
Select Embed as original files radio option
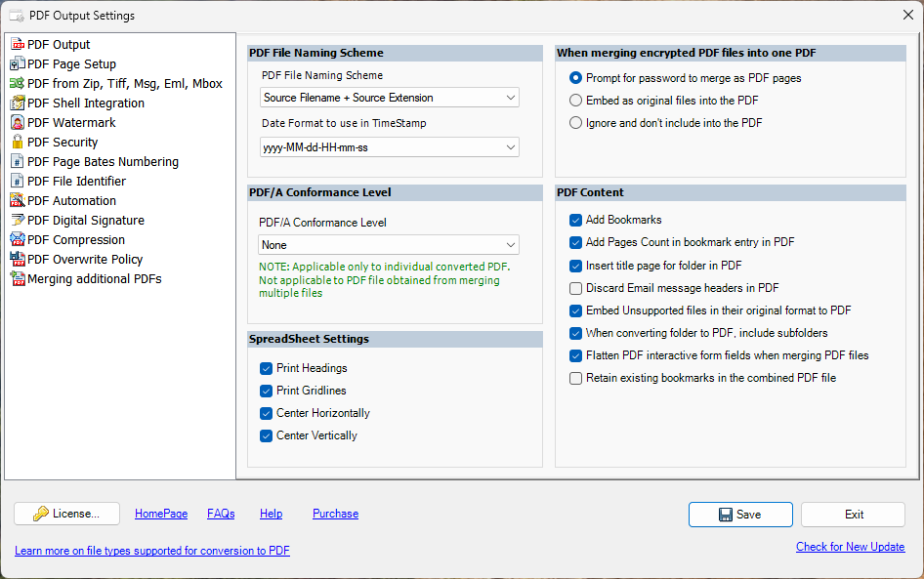pos(575,101)
